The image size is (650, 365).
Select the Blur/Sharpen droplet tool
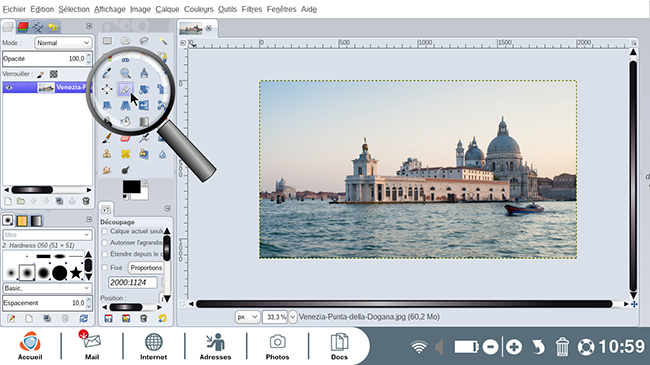[x=162, y=154]
